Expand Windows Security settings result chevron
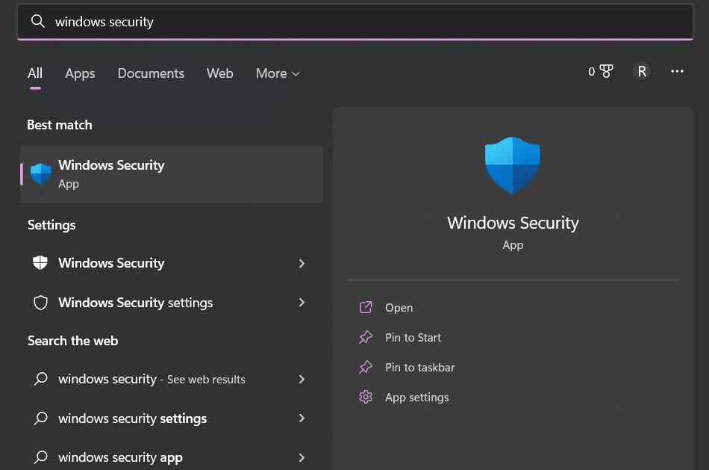Image resolution: width=709 pixels, height=470 pixels. coord(302,302)
